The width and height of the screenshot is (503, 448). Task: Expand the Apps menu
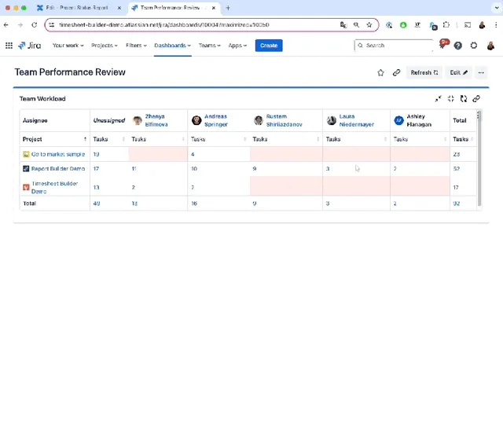point(237,46)
